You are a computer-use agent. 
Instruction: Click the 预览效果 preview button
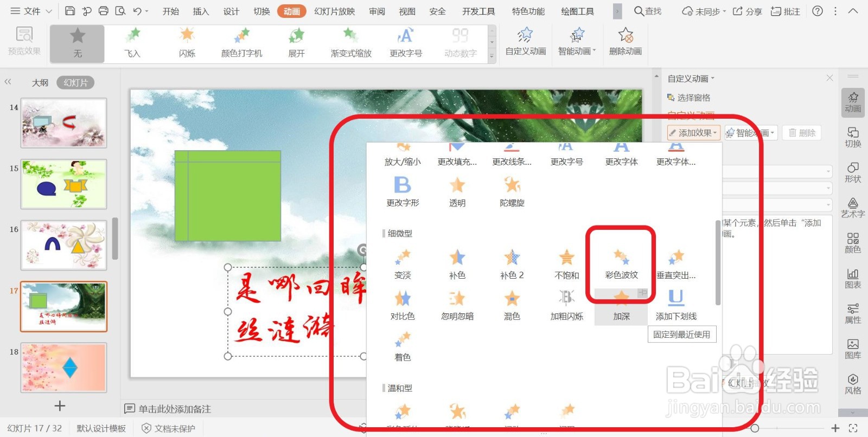(24, 42)
